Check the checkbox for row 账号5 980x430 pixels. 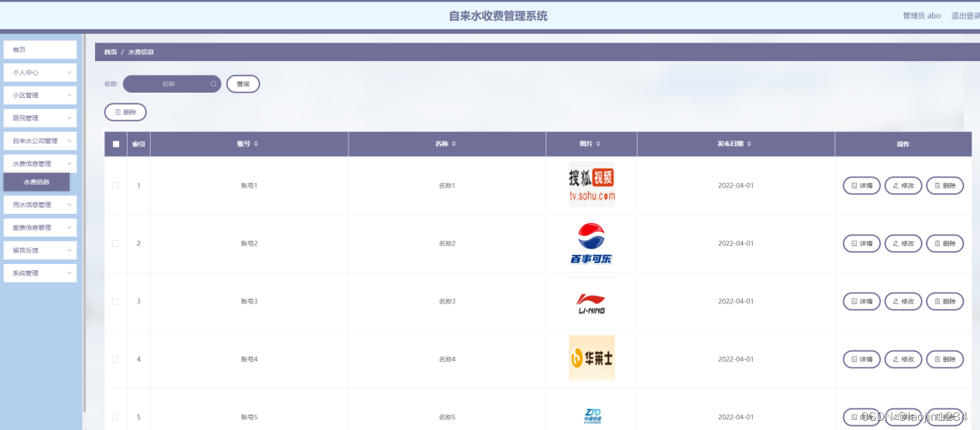116,417
